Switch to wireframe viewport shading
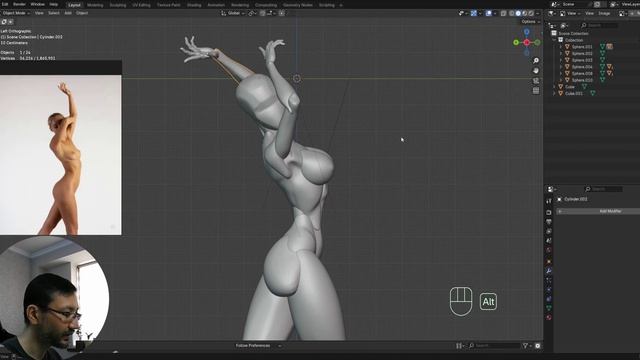The width and height of the screenshot is (640, 360). pos(512,13)
